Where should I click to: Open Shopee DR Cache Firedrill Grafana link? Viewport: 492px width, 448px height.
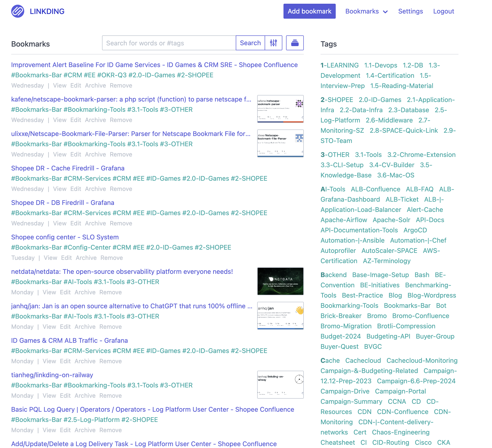[x=68, y=168]
